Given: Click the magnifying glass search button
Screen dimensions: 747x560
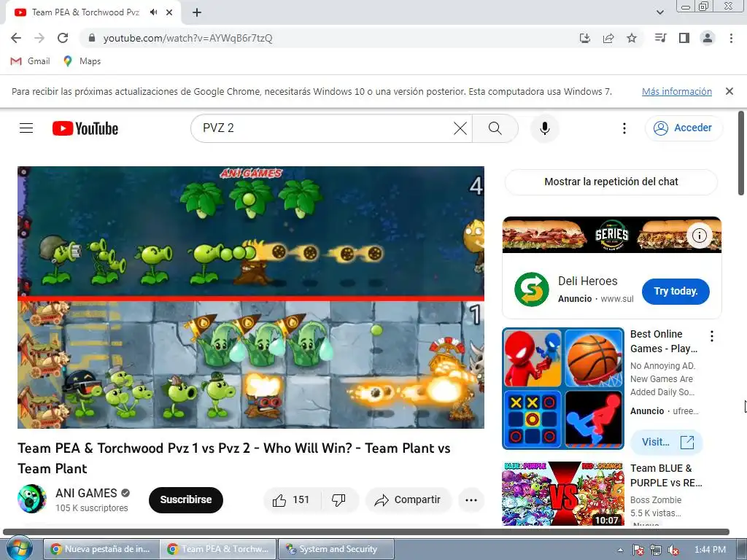Looking at the screenshot, I should [x=495, y=128].
